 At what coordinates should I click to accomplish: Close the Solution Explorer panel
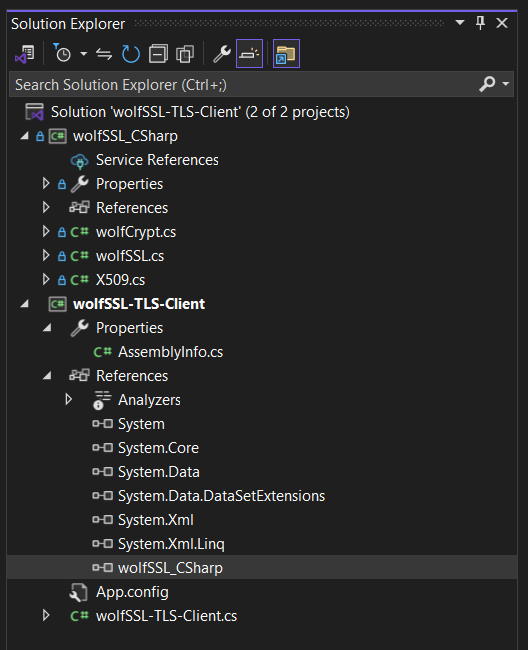coord(502,23)
